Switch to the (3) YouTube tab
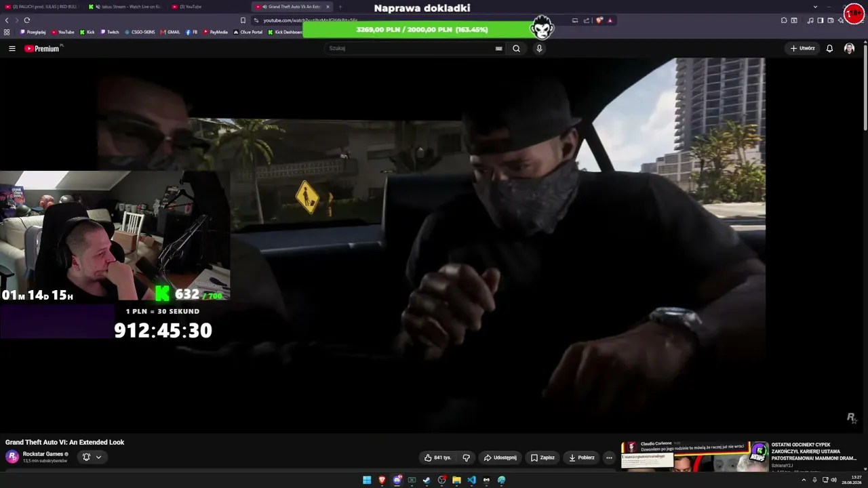Image resolution: width=868 pixels, height=488 pixels. (x=208, y=7)
